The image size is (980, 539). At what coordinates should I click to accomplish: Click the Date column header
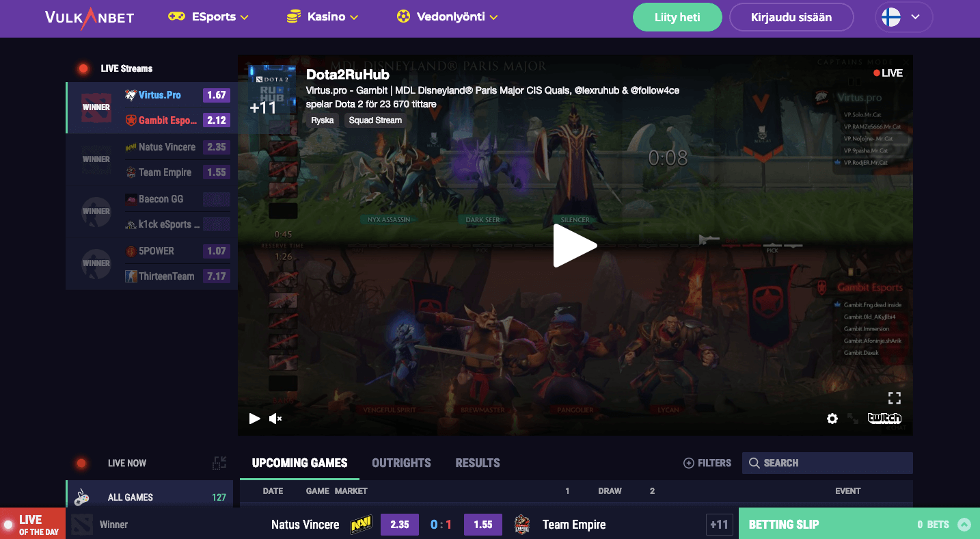coord(273,491)
